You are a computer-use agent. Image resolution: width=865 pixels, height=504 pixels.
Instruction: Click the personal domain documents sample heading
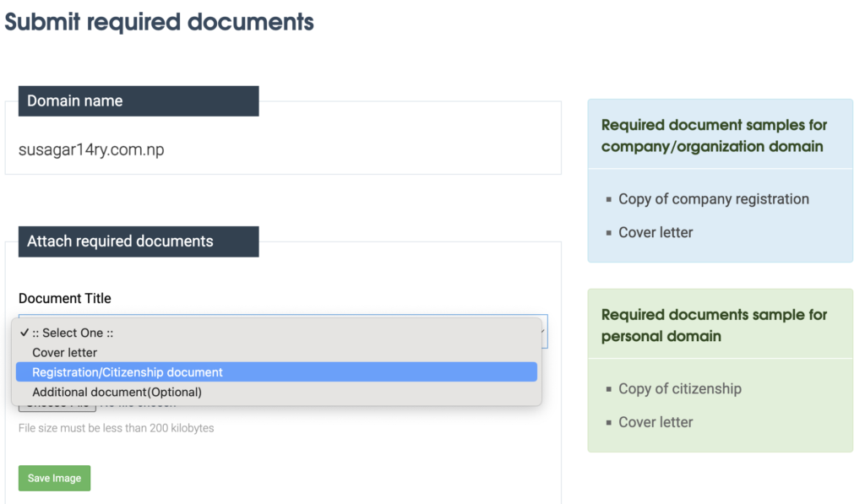[715, 325]
